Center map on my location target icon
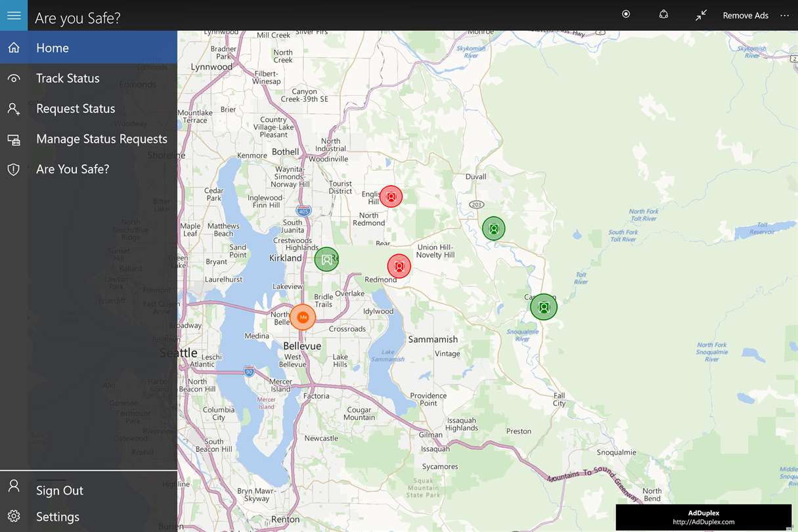 626,14
